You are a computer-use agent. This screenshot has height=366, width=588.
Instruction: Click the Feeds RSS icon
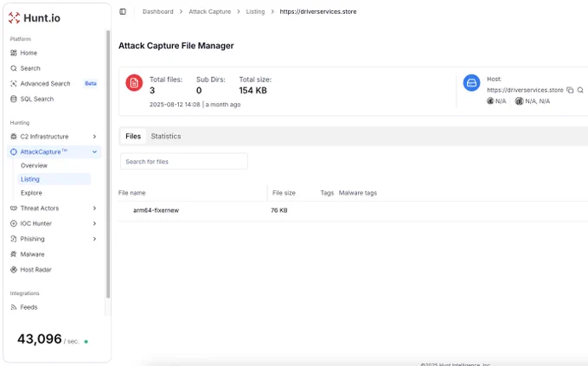(14, 307)
